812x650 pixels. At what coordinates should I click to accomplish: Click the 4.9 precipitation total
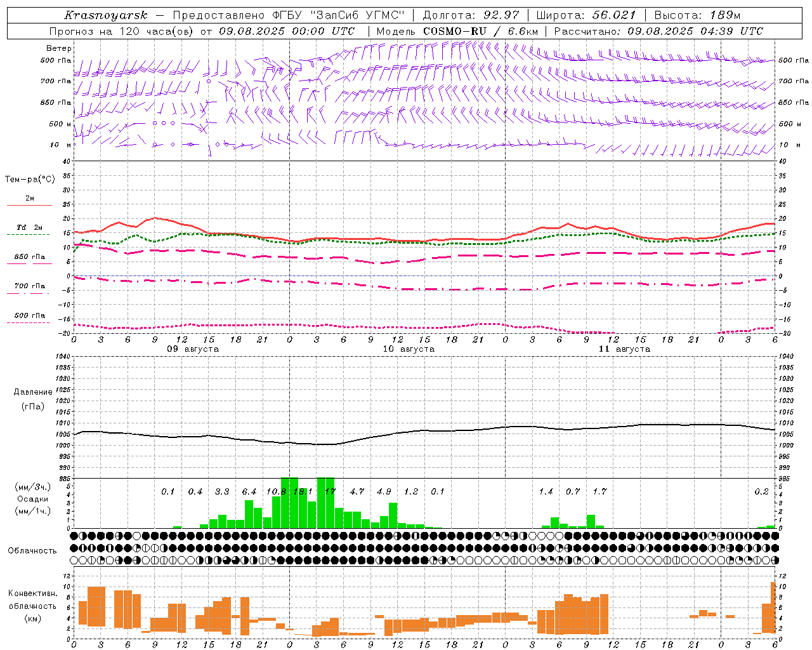pyautogui.click(x=384, y=492)
